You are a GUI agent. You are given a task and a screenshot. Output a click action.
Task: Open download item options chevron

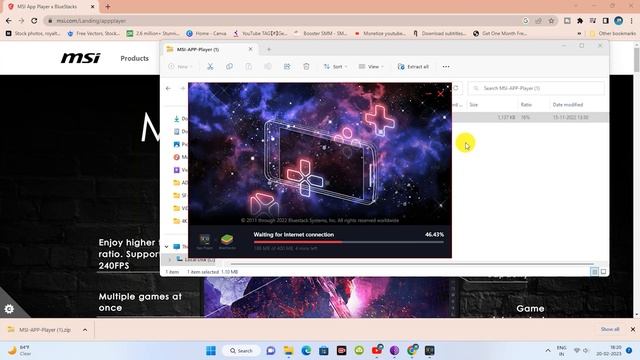(x=85, y=330)
